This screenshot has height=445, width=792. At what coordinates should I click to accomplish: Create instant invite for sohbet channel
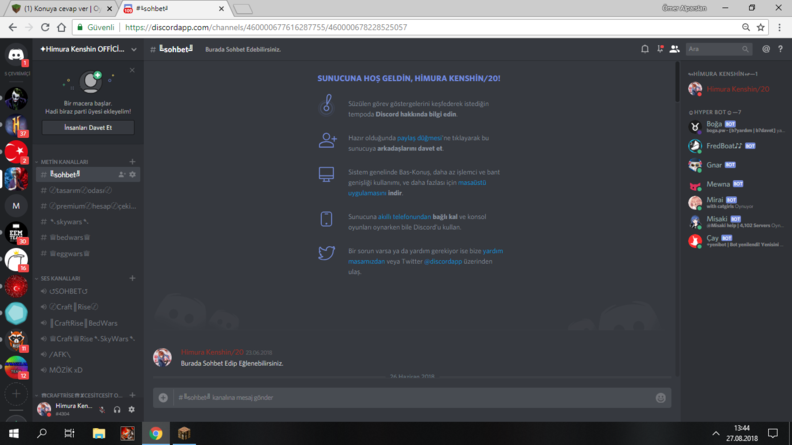121,175
